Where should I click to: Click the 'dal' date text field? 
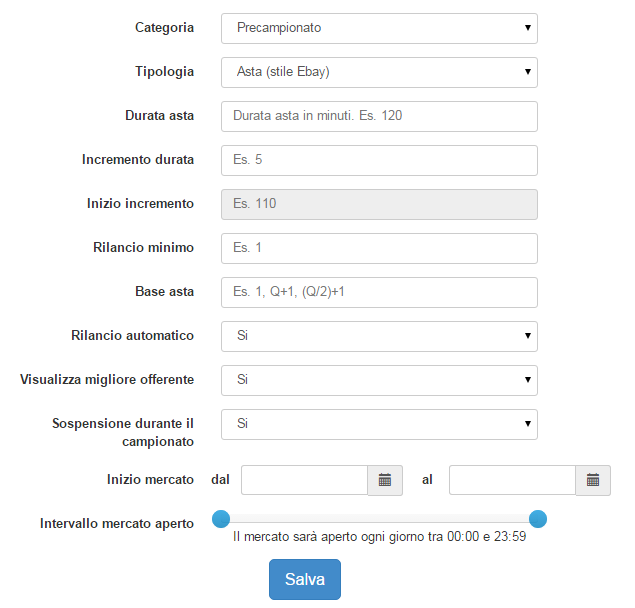tap(305, 480)
